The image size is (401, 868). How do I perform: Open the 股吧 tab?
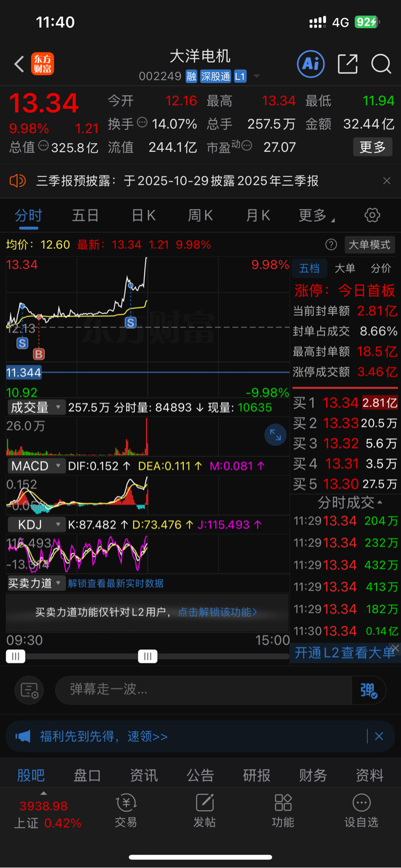31,775
